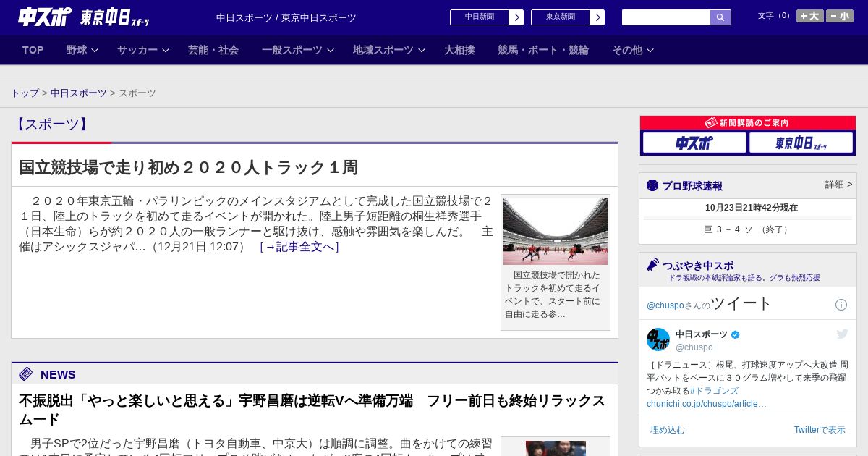
Task: Expand the 一般スポーツ menu dropdown
Action: pos(298,50)
